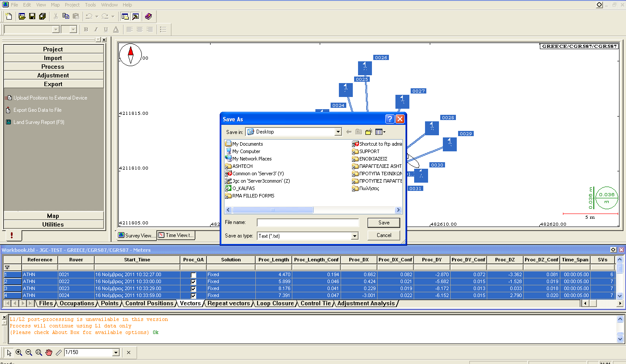Open the File menu
The width and height of the screenshot is (626, 364).
point(14,5)
